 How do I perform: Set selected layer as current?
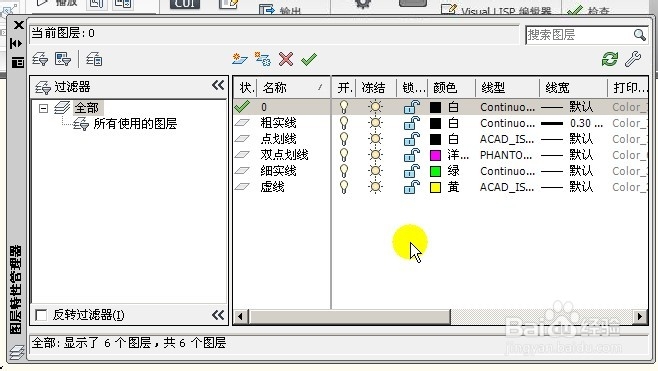pos(309,59)
